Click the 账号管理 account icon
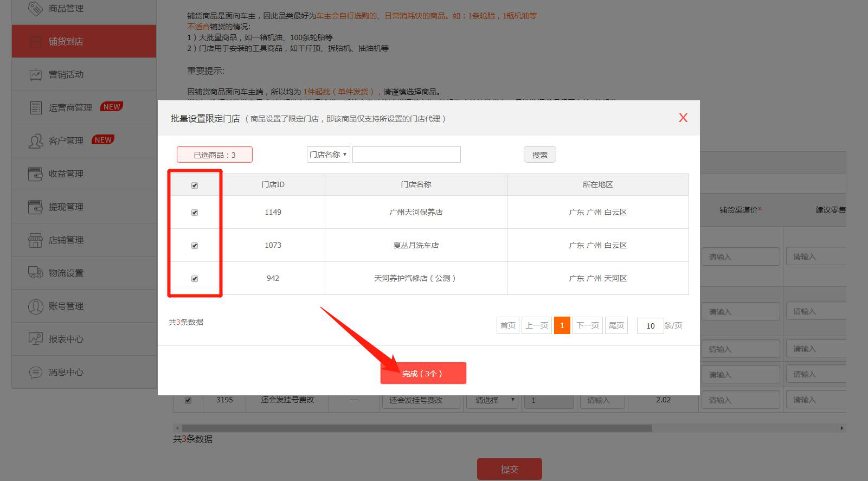868x481 pixels. [36, 306]
